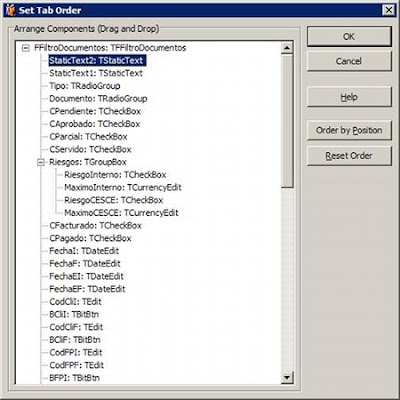The image size is (400, 400).
Task: Select Riesgos: TGroupBox item
Action: click(88, 162)
